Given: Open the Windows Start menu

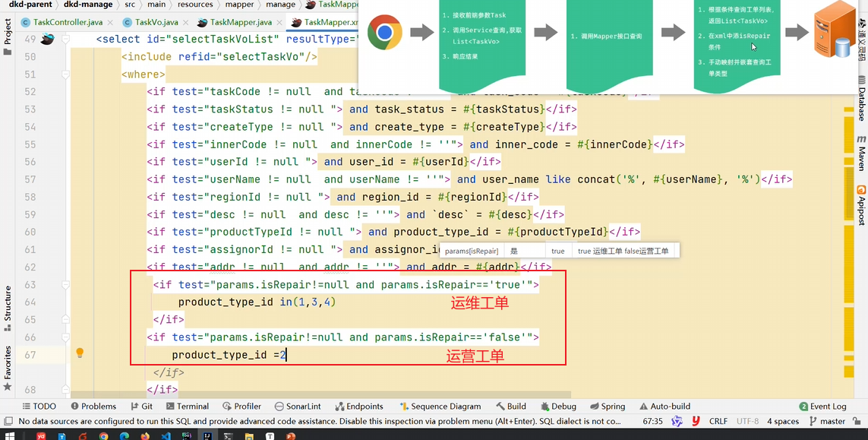Looking at the screenshot, I should point(10,435).
